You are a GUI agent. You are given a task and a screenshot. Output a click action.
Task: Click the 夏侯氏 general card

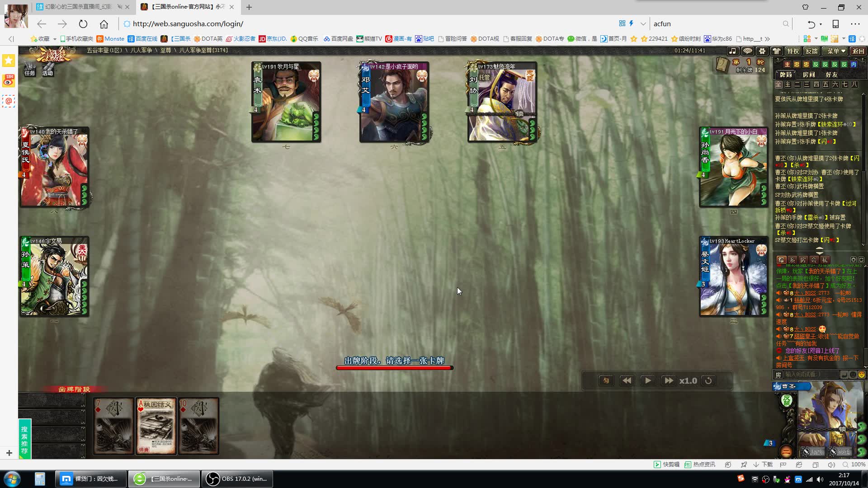[x=54, y=167]
